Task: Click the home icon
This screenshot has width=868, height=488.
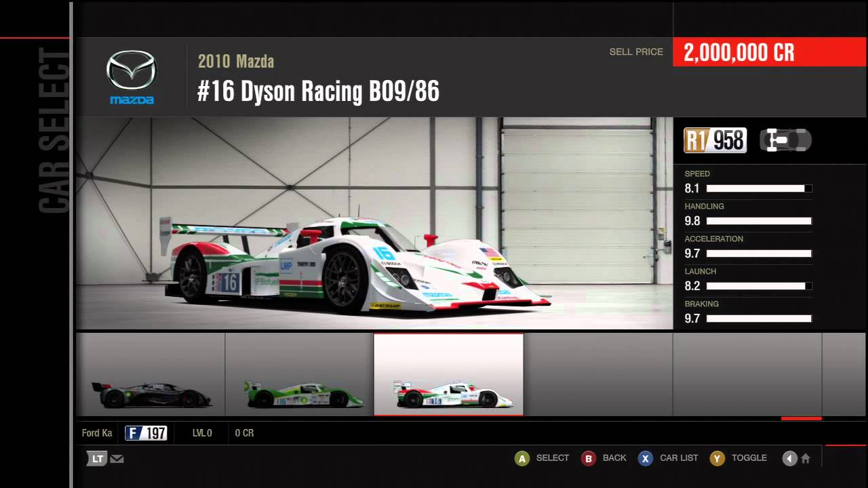Action: tap(806, 459)
